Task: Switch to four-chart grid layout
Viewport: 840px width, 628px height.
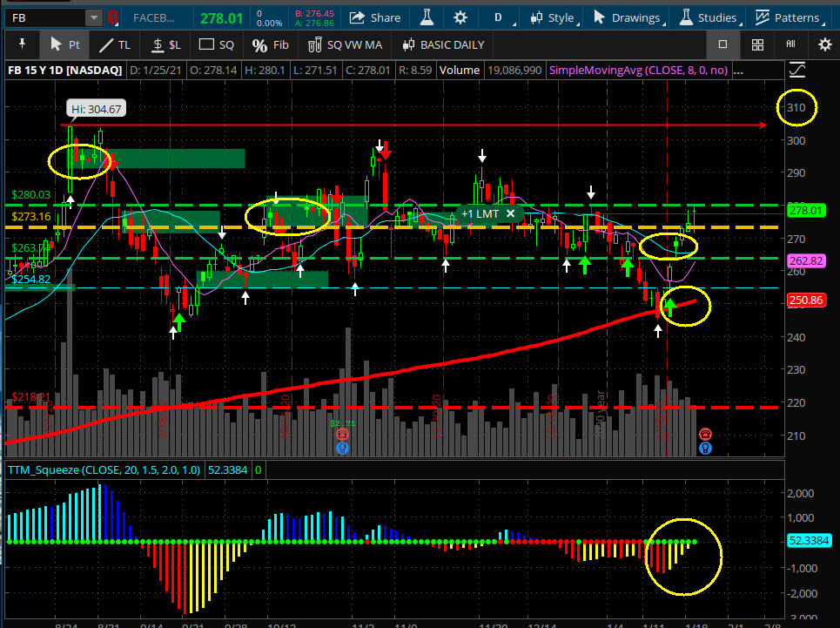Action: pos(757,44)
